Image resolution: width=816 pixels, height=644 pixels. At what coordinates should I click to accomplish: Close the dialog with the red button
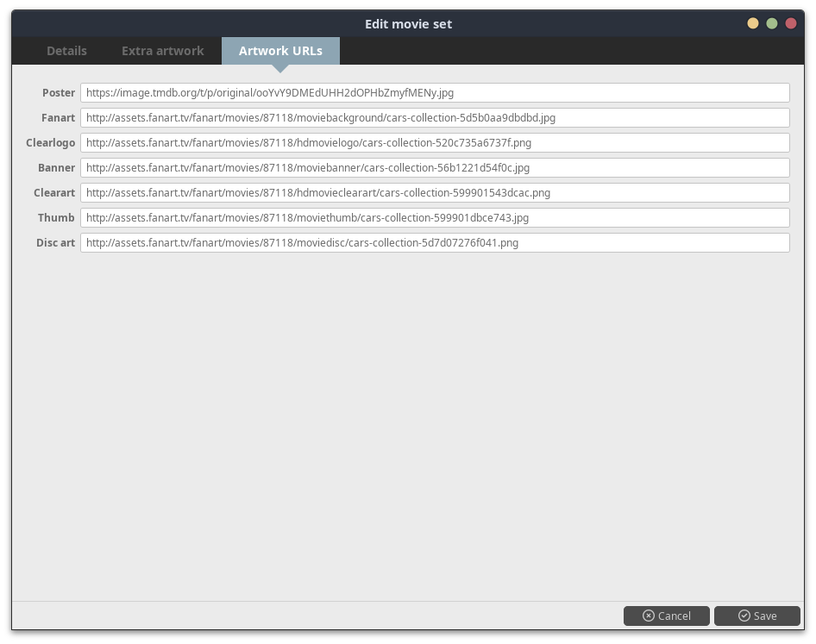click(x=791, y=24)
